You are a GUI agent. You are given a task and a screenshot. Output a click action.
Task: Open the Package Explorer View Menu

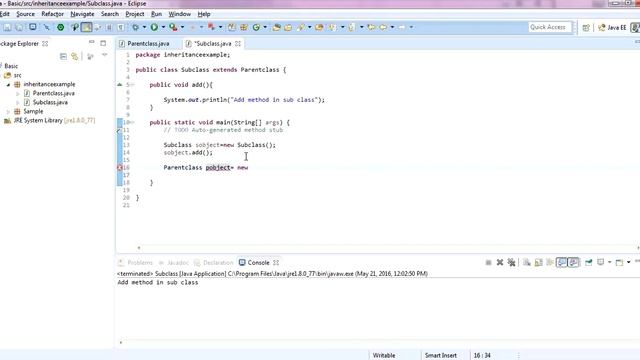point(104,56)
